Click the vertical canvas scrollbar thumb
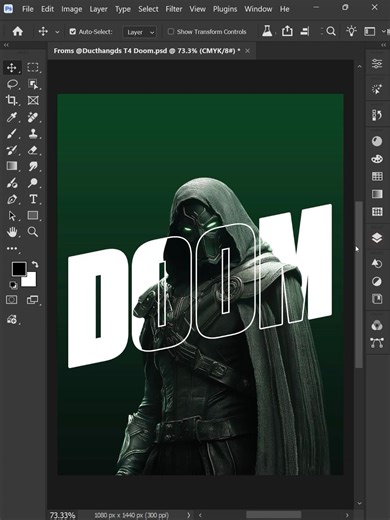The width and height of the screenshot is (390, 520). click(359, 284)
